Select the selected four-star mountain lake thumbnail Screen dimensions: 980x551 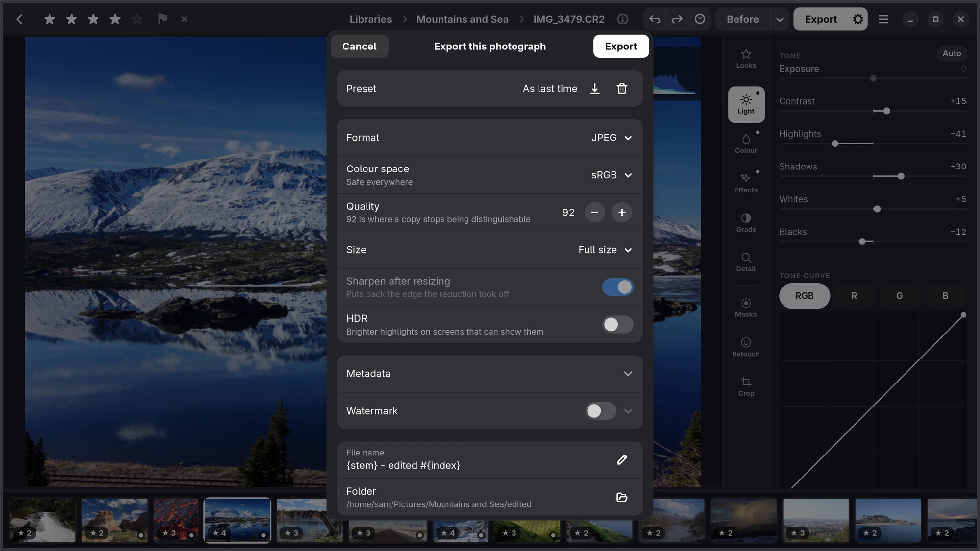tap(238, 520)
